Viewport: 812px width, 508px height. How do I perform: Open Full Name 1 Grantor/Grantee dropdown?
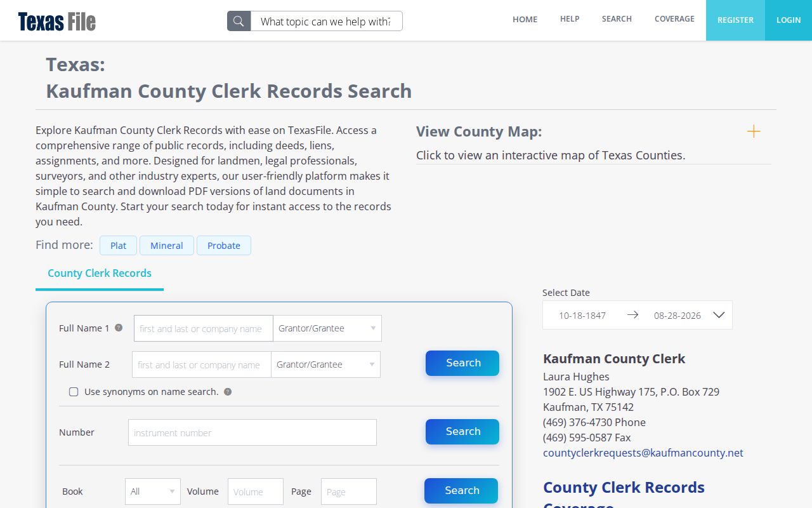pyautogui.click(x=327, y=328)
